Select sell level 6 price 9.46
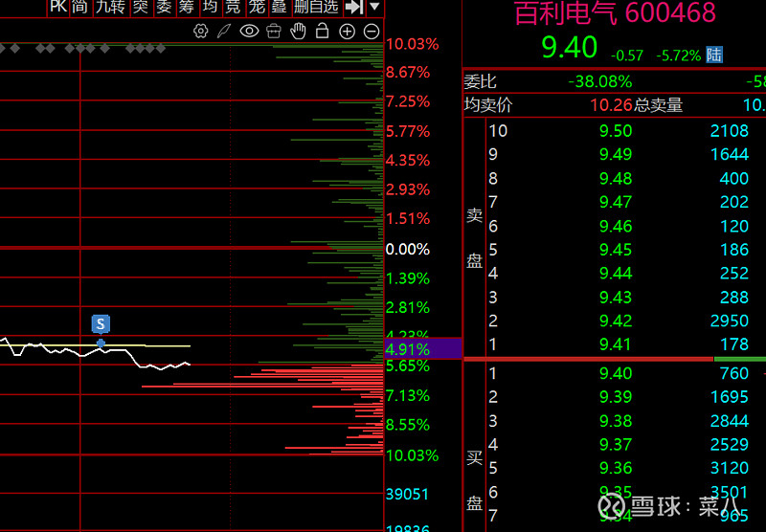 pos(616,226)
